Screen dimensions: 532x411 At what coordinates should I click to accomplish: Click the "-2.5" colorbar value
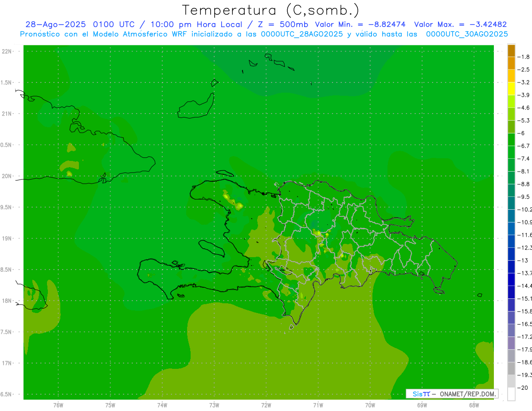coord(524,70)
